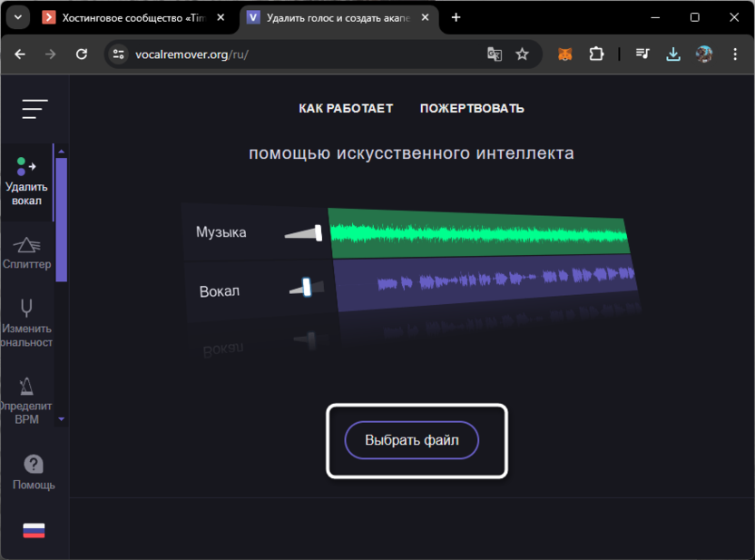This screenshot has width=755, height=560.
Task: Click the green Музыка waveform track
Action: [x=479, y=233]
